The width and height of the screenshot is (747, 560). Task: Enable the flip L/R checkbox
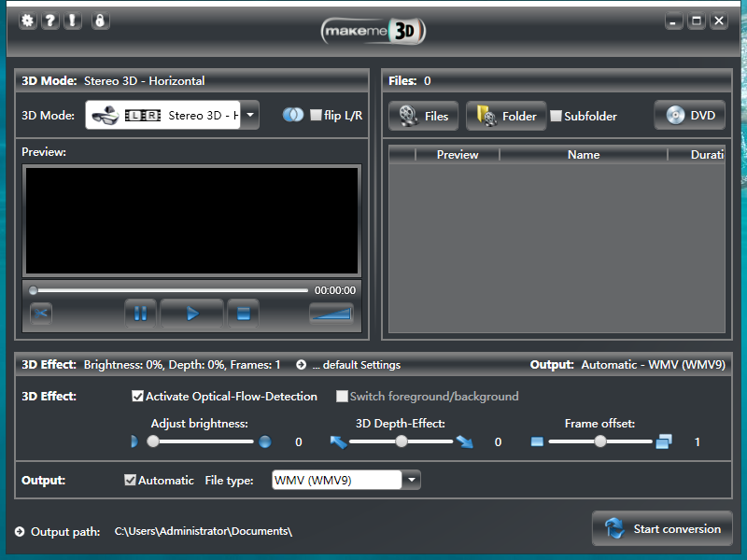coord(316,116)
